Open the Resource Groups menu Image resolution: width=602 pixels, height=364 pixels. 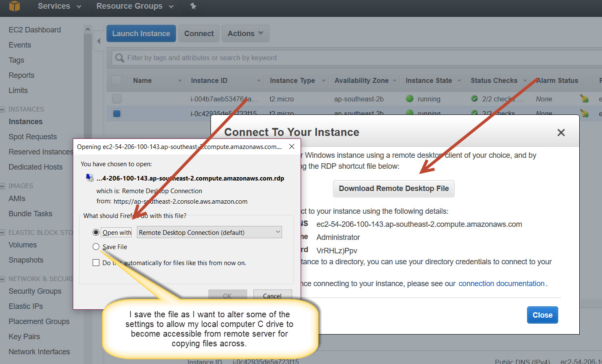click(x=135, y=6)
